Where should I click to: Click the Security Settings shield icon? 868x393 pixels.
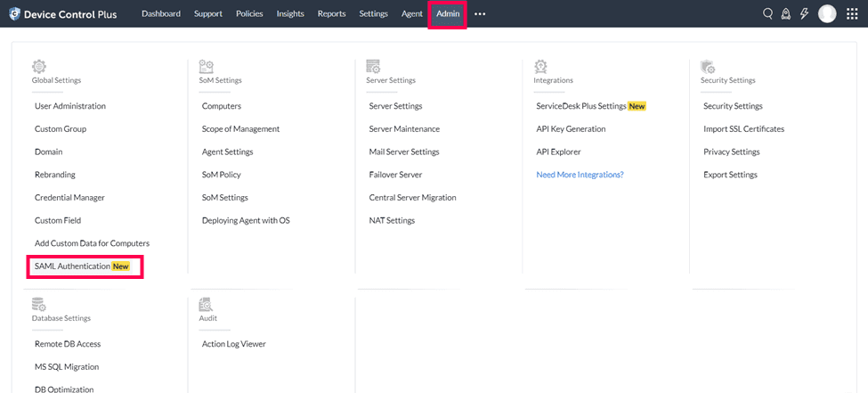point(708,66)
